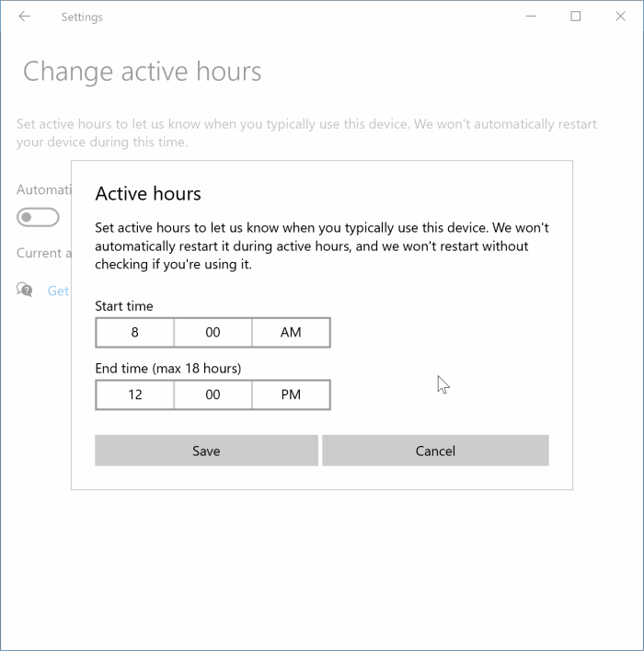The height and width of the screenshot is (651, 644).
Task: Open the start time hour picker showing 8
Action: click(134, 332)
